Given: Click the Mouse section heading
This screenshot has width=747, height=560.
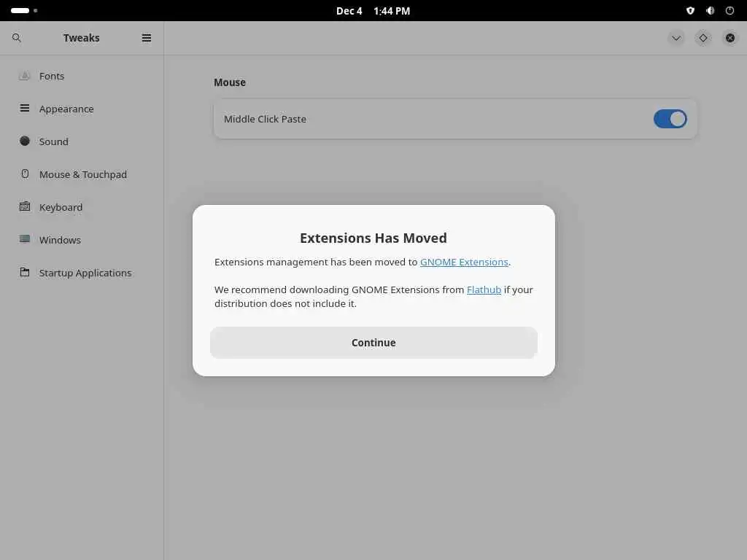Looking at the screenshot, I should tap(230, 82).
